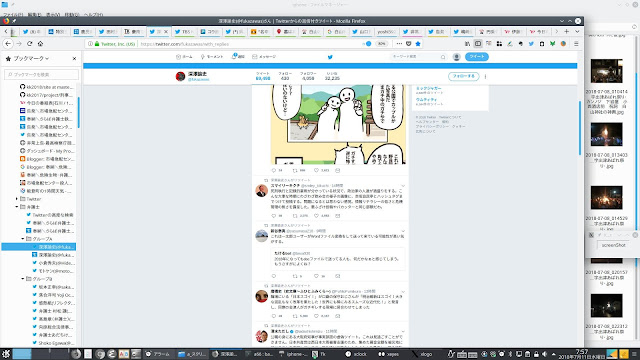
Task: Open the list all tabs dropdown
Action: click(x=577, y=31)
